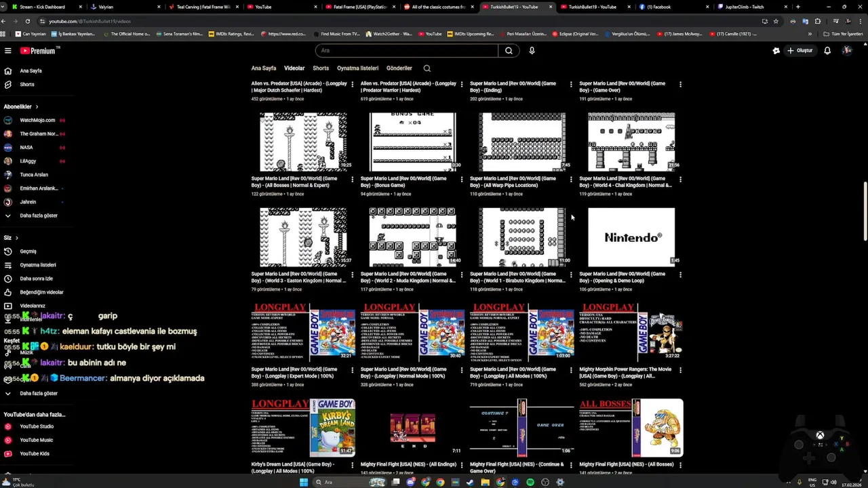This screenshot has width=868, height=488.
Task: Open options for the Longplay Expert Mode video
Action: (352, 371)
